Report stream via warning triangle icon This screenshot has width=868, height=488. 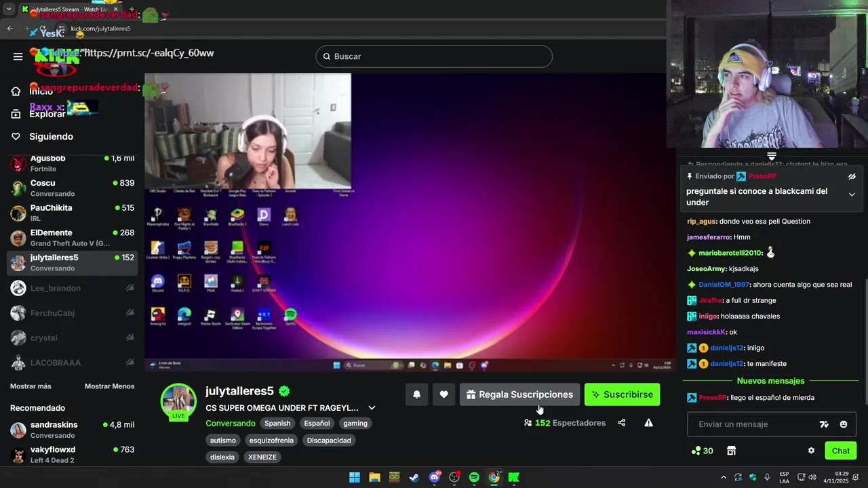pos(648,423)
